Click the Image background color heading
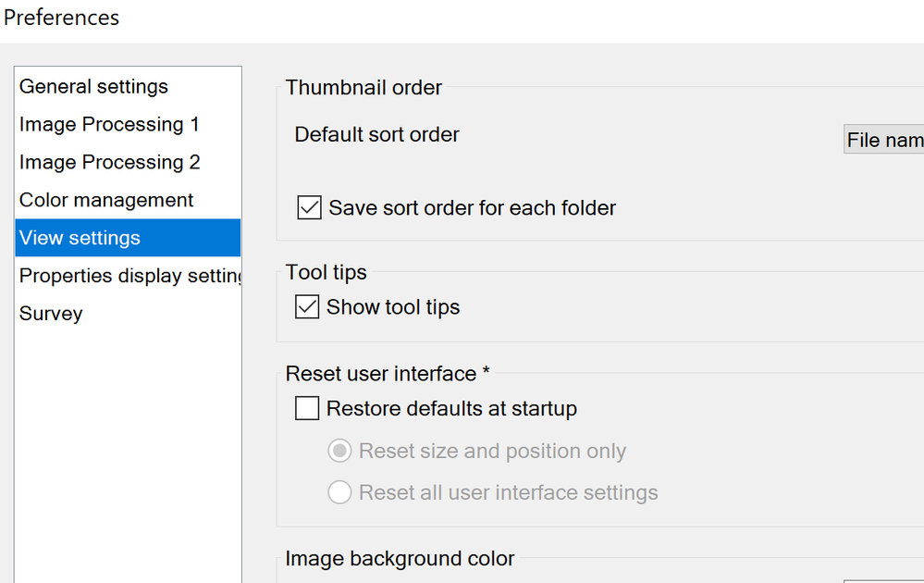 point(400,559)
